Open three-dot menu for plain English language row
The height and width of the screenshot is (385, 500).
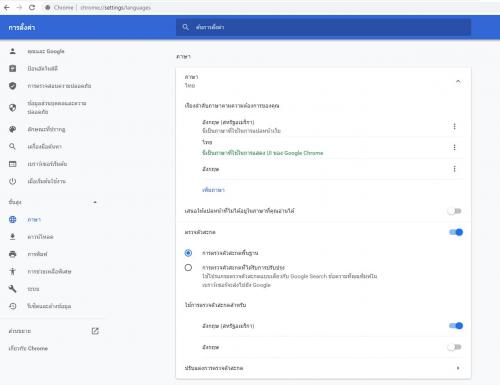pos(454,169)
